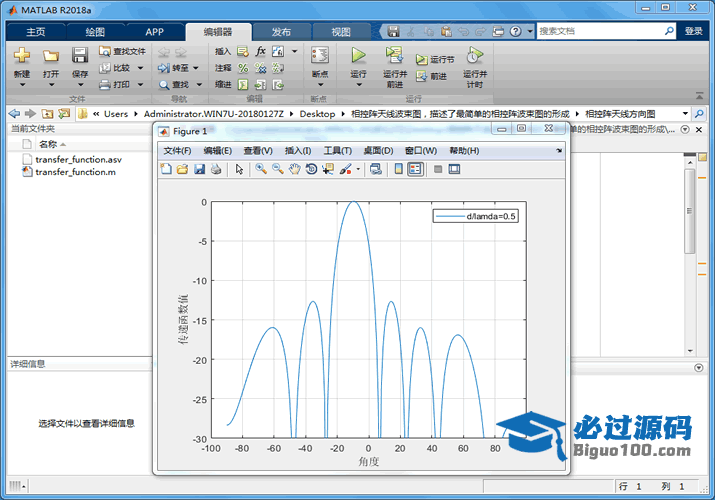Click Open File icon in Figure toolbar

[x=182, y=169]
